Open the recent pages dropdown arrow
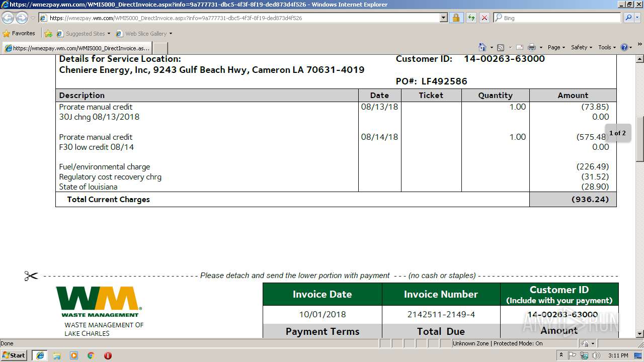This screenshot has height=362, width=644. pyautogui.click(x=33, y=18)
